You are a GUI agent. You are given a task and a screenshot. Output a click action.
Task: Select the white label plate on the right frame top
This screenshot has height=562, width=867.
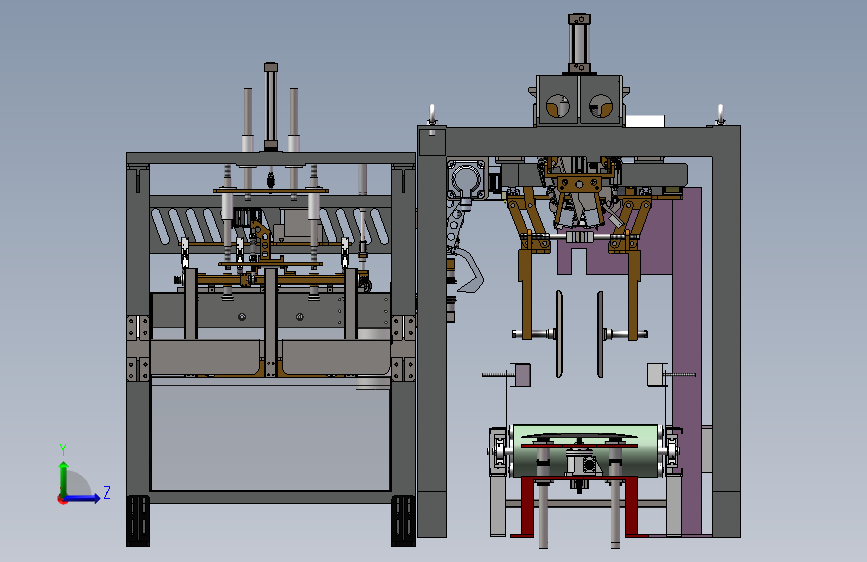pyautogui.click(x=645, y=121)
